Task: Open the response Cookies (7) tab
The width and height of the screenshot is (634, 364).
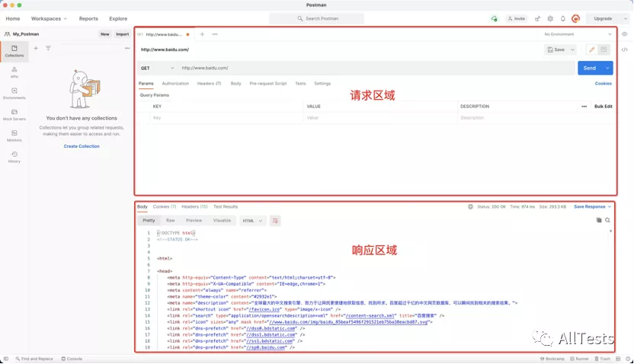Action: (164, 206)
